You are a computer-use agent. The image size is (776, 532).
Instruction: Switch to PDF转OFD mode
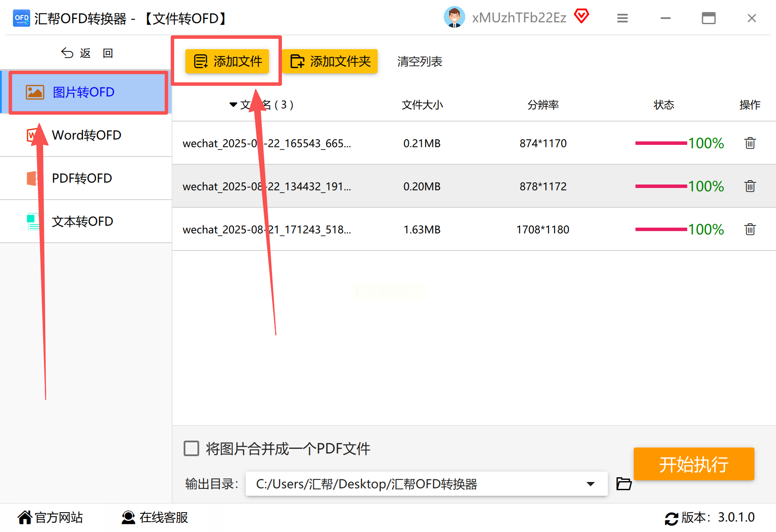click(86, 178)
